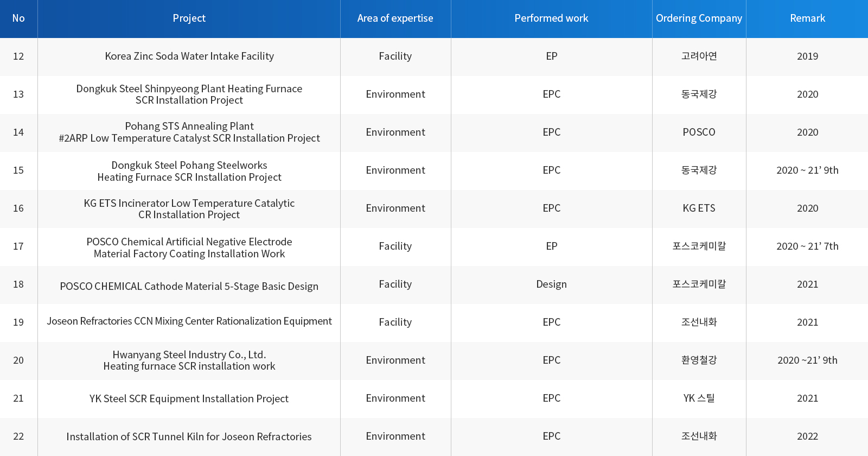Click the 2022 remark cell
Screen dimensions: 868x456
pyautogui.click(x=807, y=436)
